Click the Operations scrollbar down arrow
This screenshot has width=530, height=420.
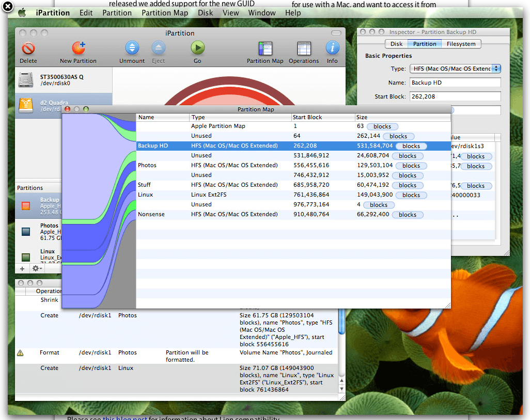click(341, 389)
